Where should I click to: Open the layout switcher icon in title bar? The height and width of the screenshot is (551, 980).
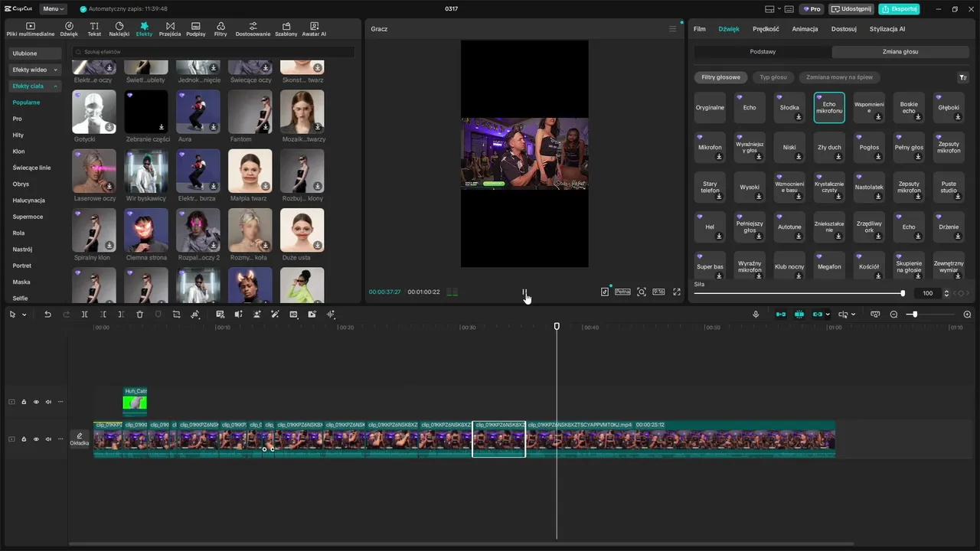(770, 9)
